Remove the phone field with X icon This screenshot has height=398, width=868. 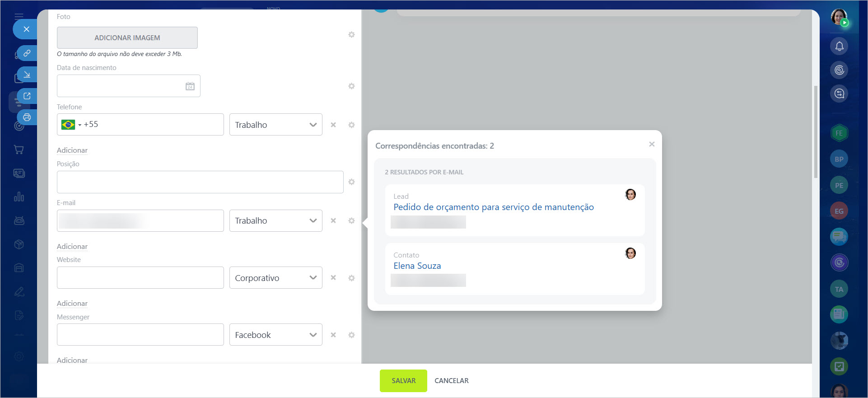pyautogui.click(x=333, y=125)
